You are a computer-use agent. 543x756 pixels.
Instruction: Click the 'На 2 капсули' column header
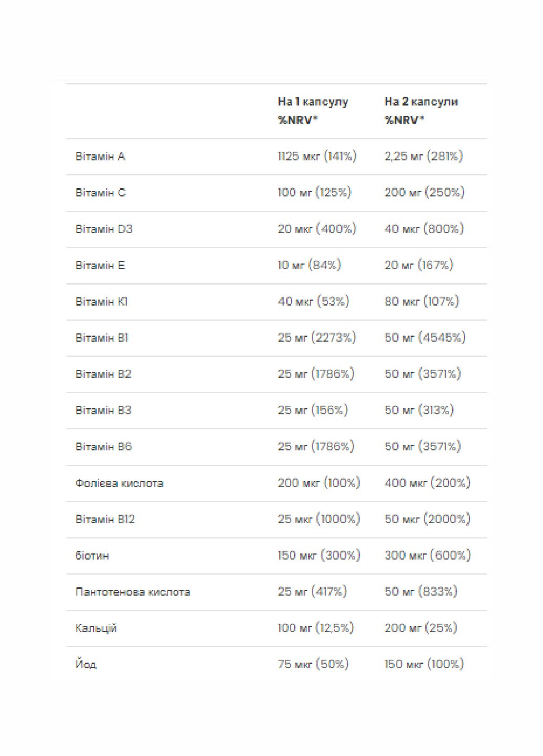(x=421, y=102)
